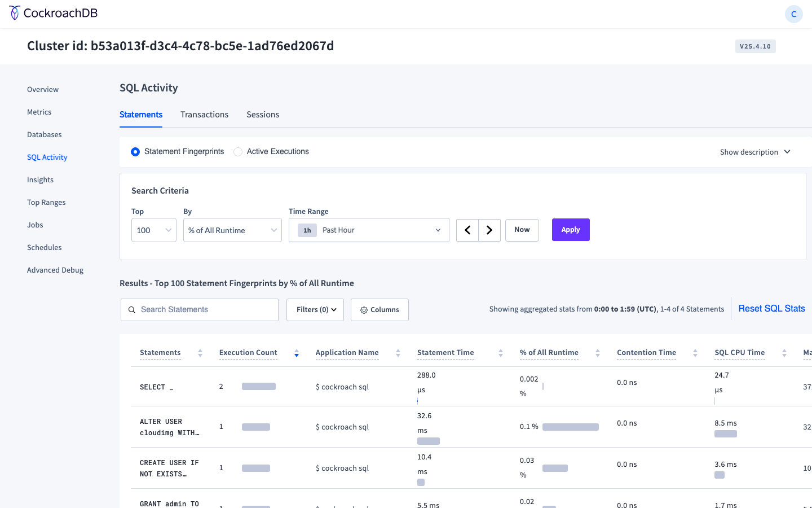The height and width of the screenshot is (508, 812).
Task: Click Reset SQL Stats link
Action: (771, 309)
